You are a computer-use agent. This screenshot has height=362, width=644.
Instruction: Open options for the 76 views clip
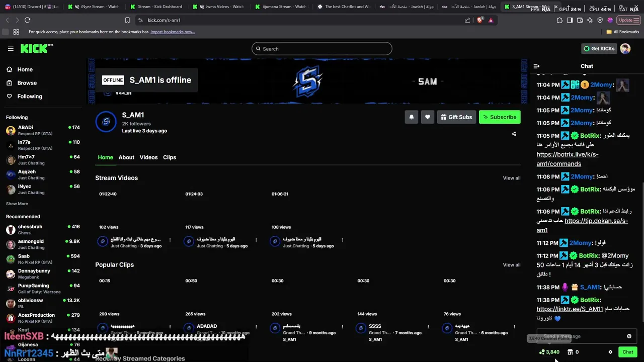(x=514, y=327)
